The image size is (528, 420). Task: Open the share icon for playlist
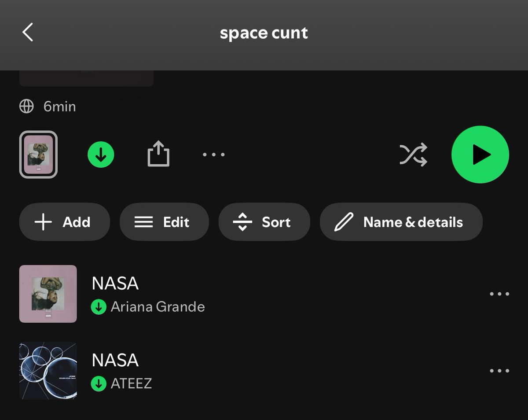coord(158,154)
